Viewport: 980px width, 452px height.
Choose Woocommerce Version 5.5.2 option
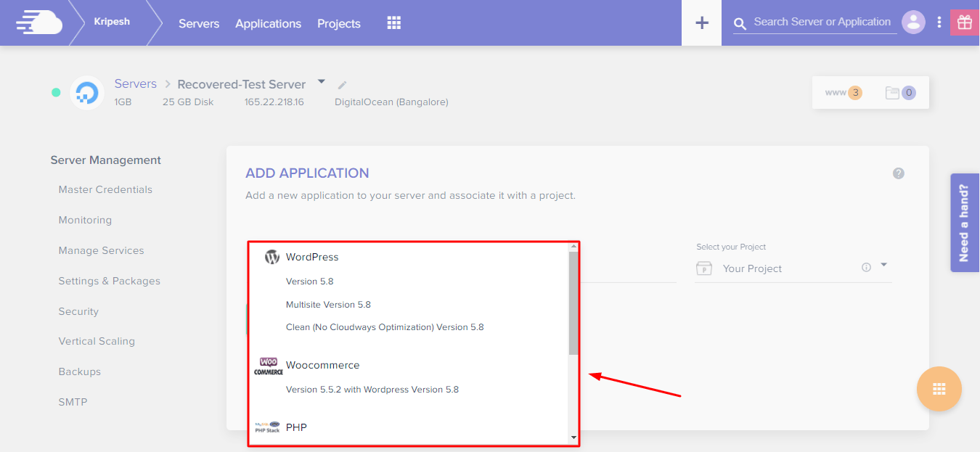pos(372,390)
